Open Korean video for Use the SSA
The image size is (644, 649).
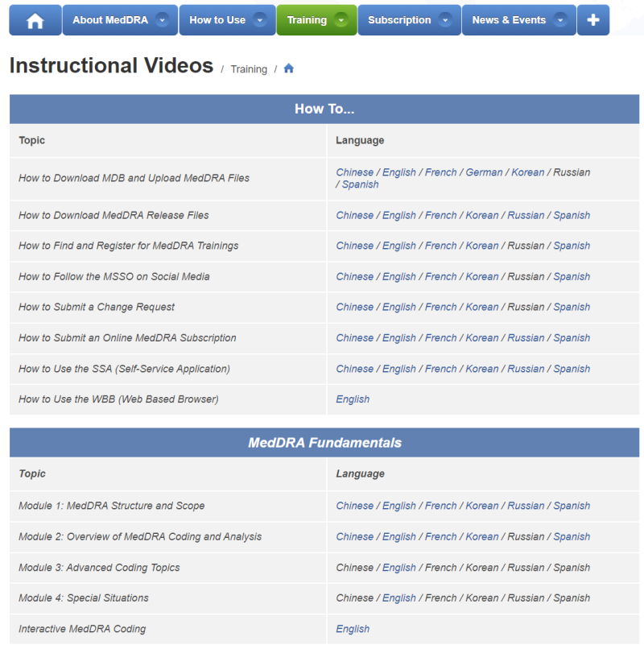click(x=482, y=369)
